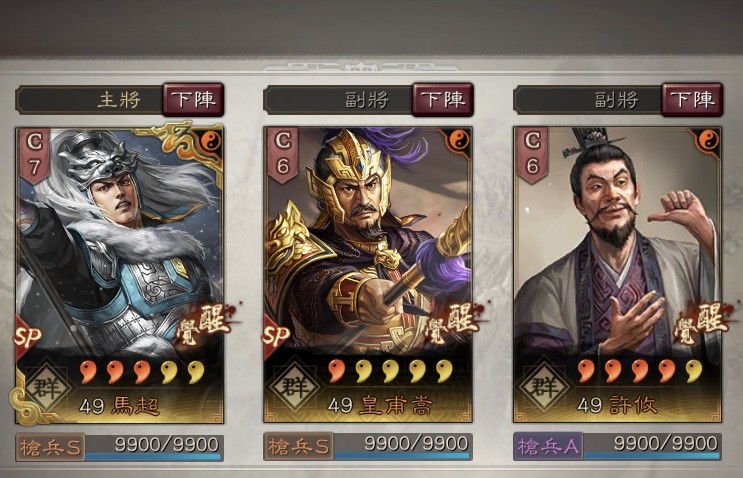Select the yin-yang icon on 皇甫嵩 card

pyautogui.click(x=459, y=140)
